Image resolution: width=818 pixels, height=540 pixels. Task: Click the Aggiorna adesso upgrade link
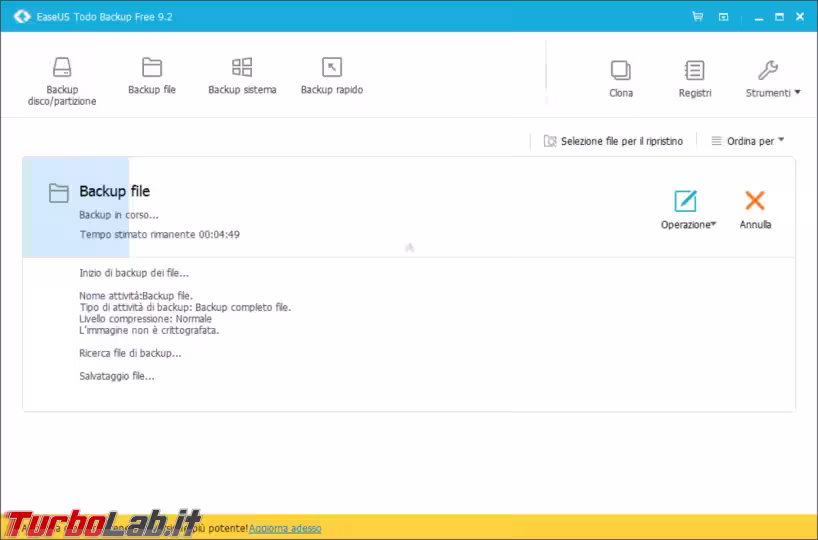point(285,529)
